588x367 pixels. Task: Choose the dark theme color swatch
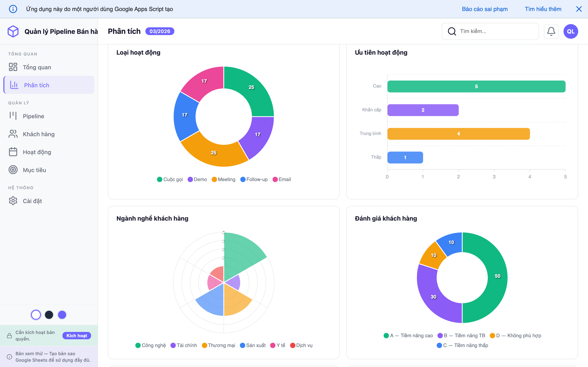(49, 315)
